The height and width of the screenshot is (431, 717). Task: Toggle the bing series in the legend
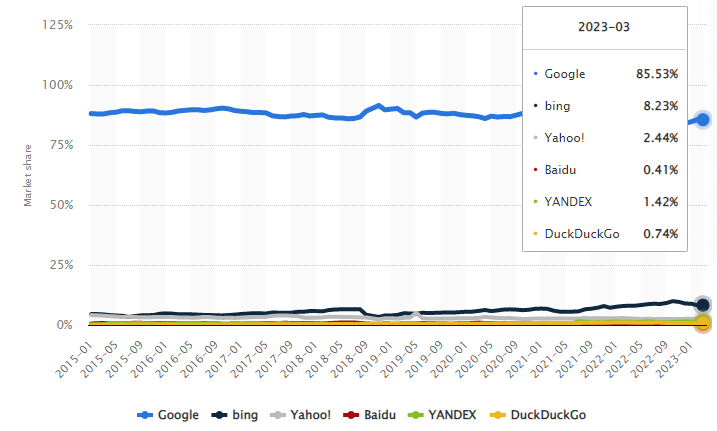point(235,415)
